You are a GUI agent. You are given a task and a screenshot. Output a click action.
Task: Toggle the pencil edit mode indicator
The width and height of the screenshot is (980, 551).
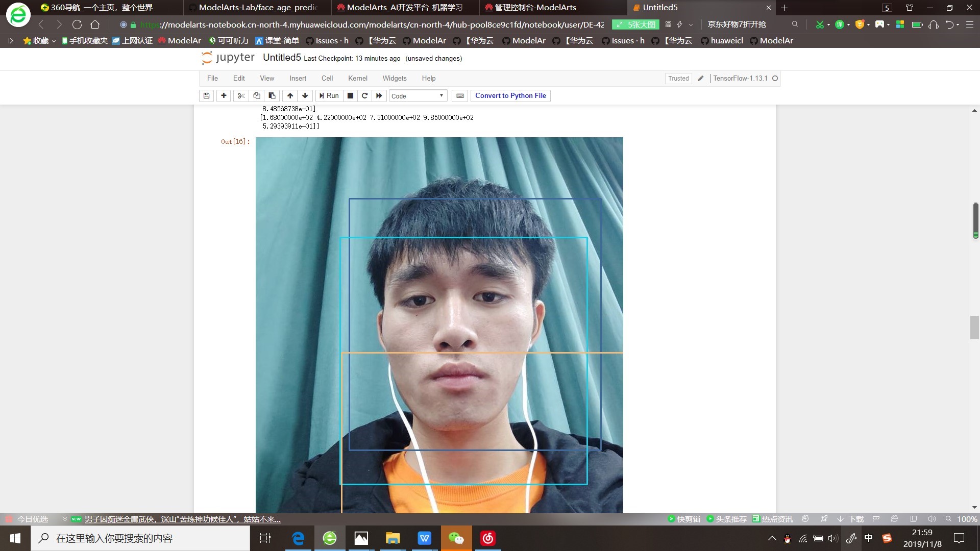pos(701,78)
